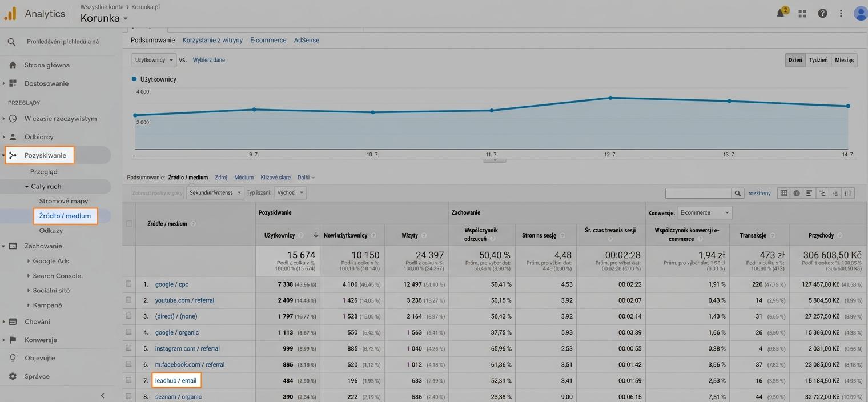868x402 pixels.
Task: Open the Użytkownicy metric dropdown
Action: 154,60
